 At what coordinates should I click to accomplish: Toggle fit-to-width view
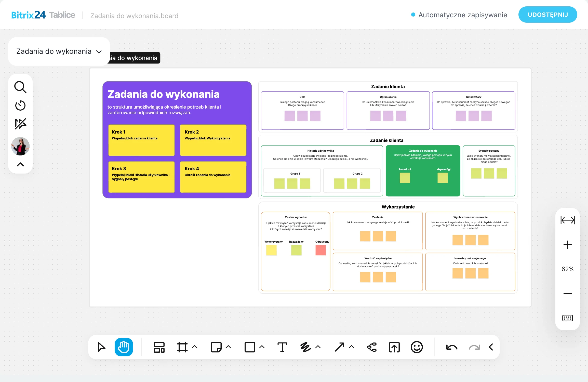pos(568,220)
